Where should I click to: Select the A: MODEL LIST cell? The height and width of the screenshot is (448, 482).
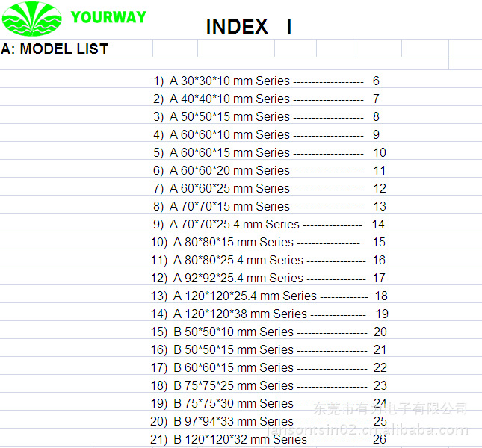point(55,49)
